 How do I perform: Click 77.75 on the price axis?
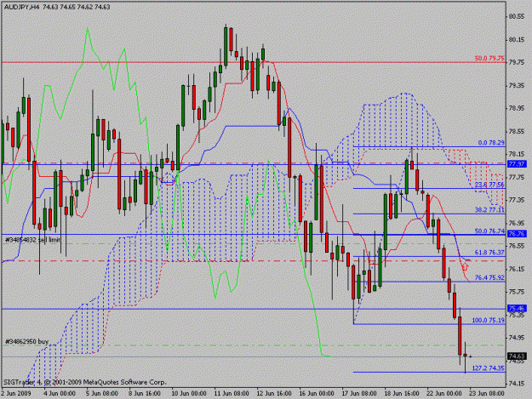pos(517,177)
